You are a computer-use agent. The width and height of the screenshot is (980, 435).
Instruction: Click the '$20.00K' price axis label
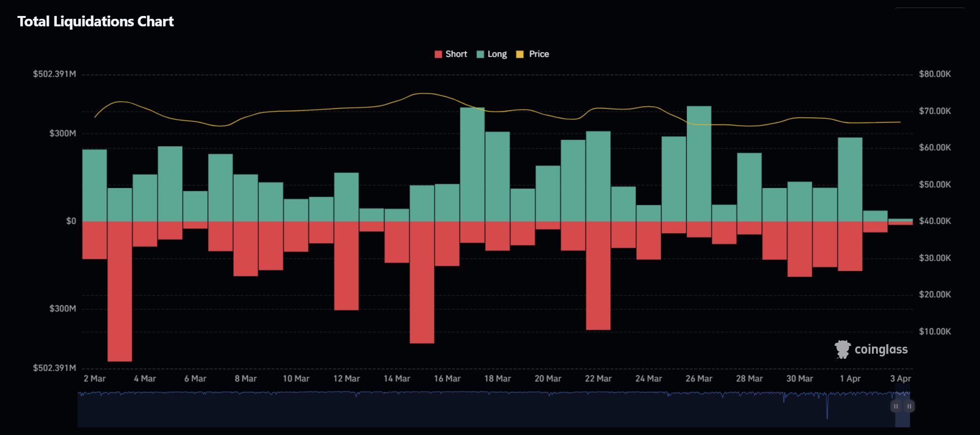click(935, 294)
